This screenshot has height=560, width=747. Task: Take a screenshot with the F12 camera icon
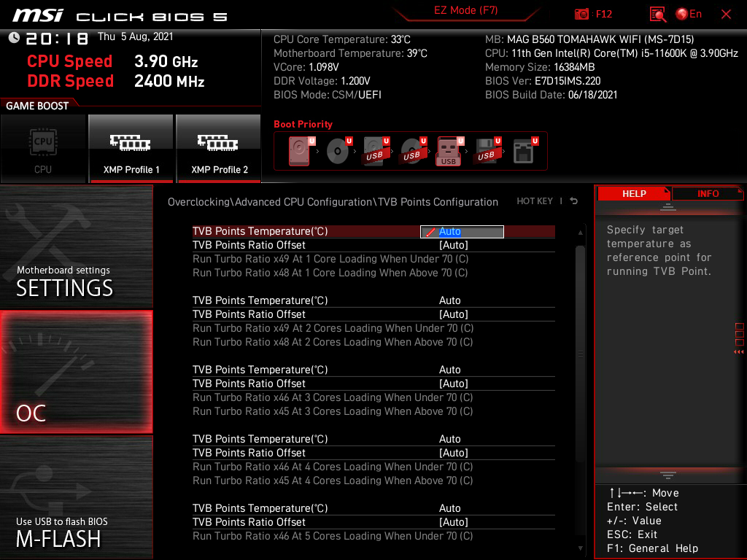click(x=581, y=15)
